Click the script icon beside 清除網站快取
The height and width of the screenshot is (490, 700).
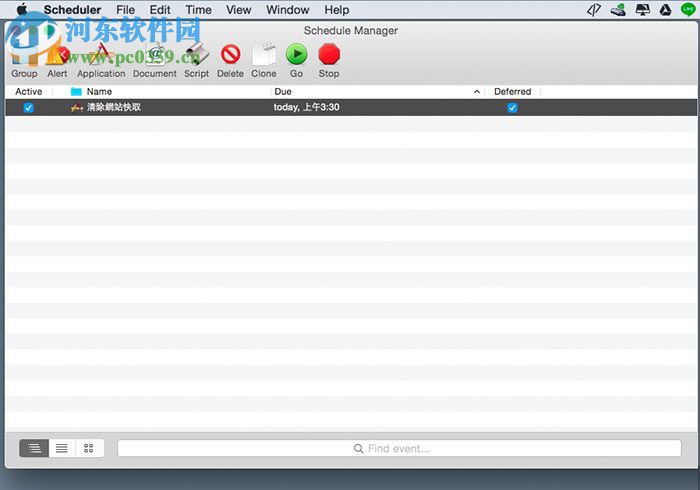coord(77,108)
